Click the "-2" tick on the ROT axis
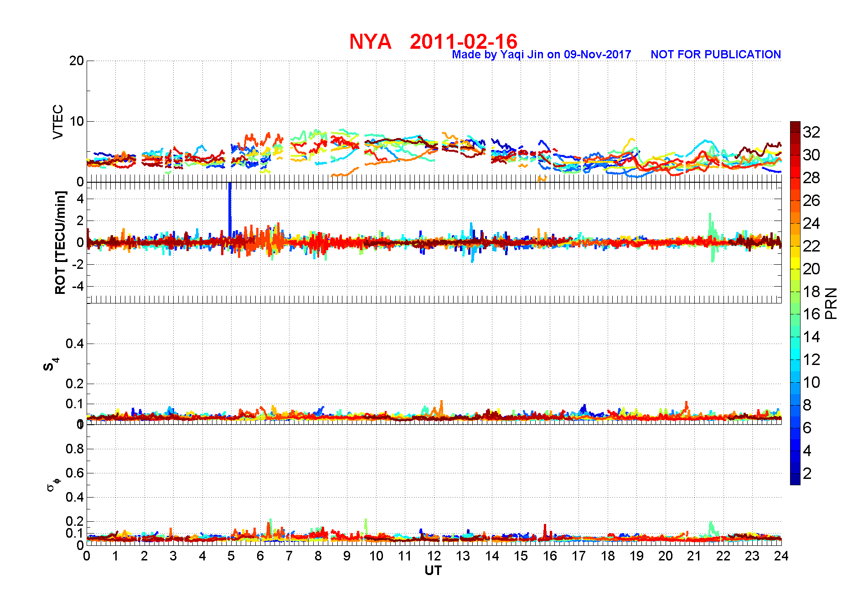Image resolution: width=868 pixels, height=606 pixels. coord(78,265)
